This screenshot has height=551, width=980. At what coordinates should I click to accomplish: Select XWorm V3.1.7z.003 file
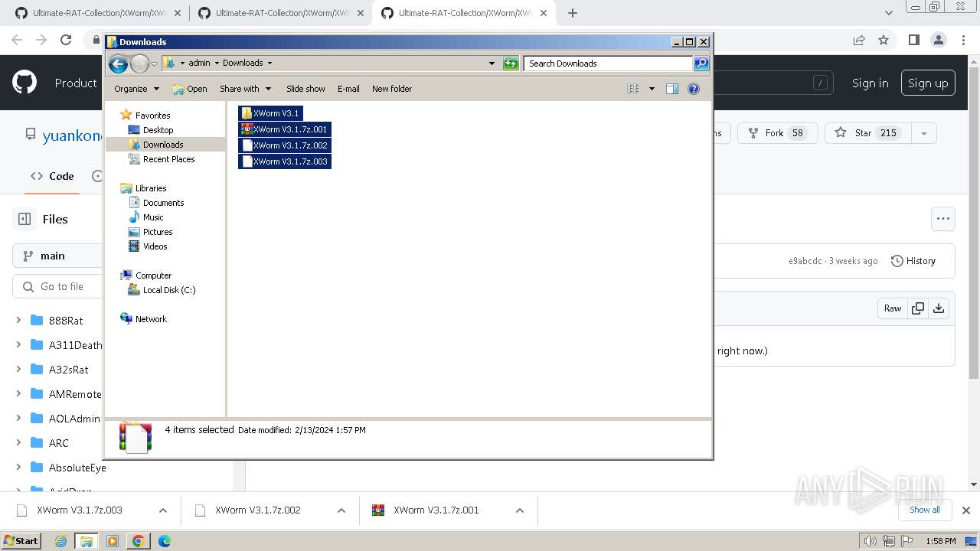(x=284, y=161)
